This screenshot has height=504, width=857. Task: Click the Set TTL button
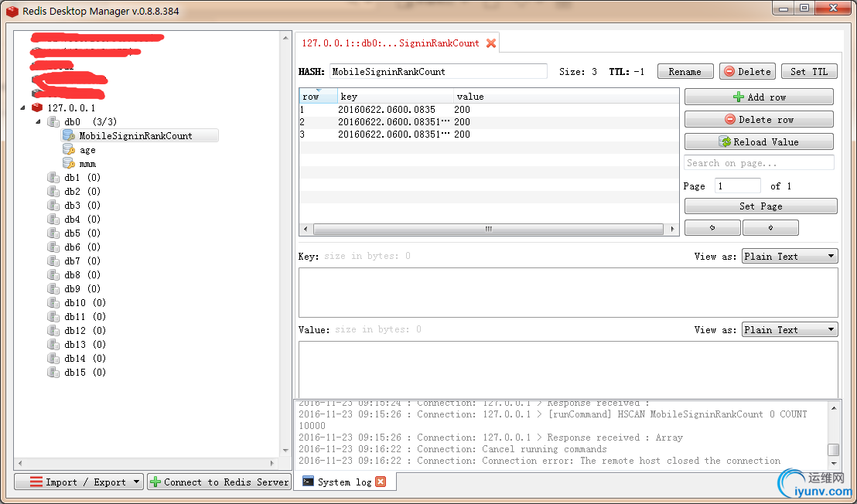click(x=809, y=72)
